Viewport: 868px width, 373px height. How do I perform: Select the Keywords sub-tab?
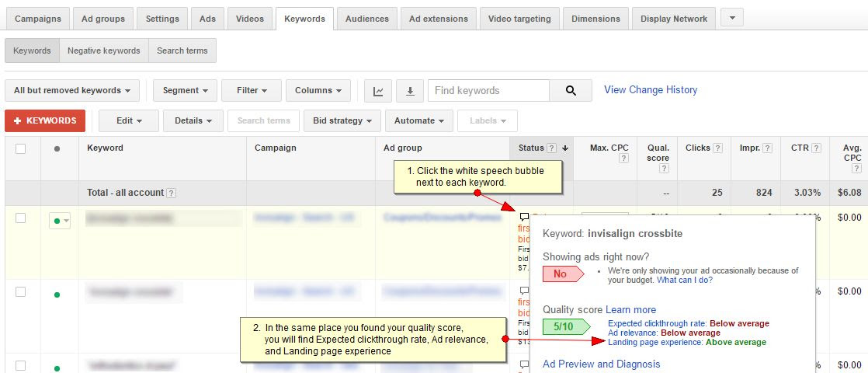pyautogui.click(x=32, y=51)
